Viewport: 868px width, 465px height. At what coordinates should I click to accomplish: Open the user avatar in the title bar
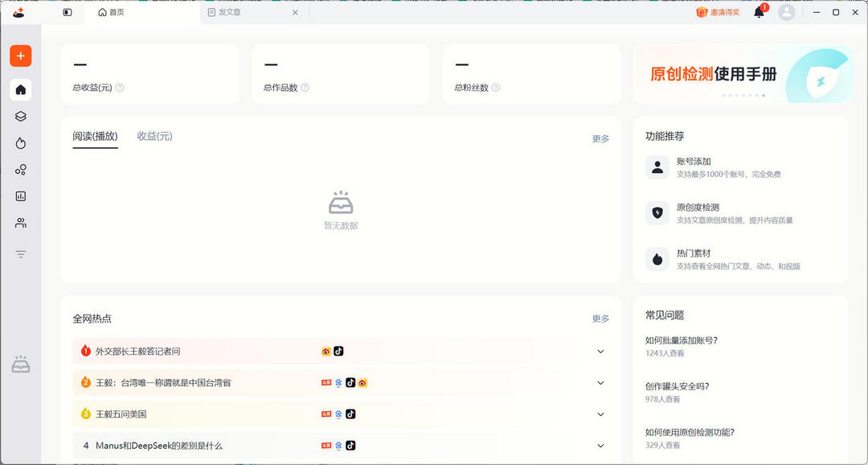(786, 12)
